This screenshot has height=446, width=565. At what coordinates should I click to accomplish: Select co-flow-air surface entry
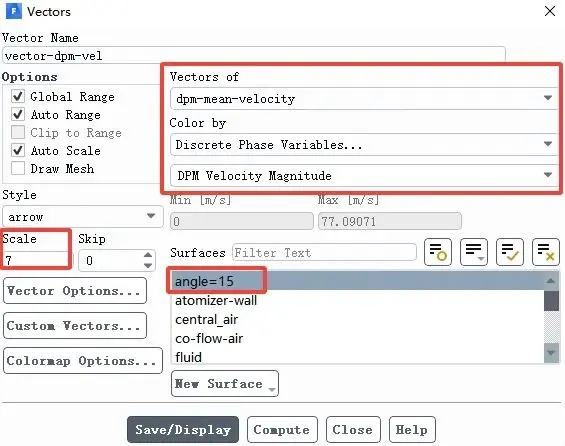coord(209,338)
